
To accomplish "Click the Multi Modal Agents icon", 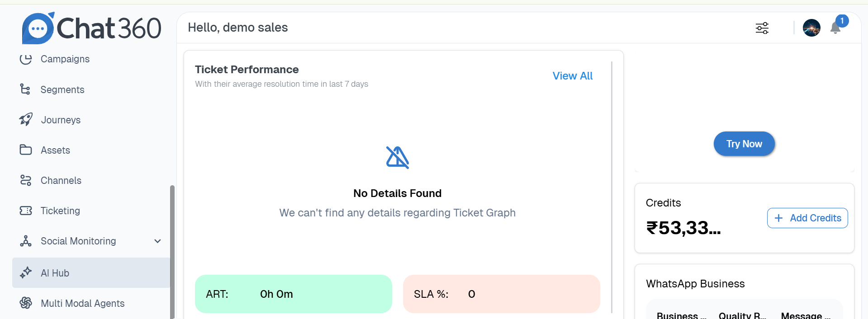I will tap(26, 303).
